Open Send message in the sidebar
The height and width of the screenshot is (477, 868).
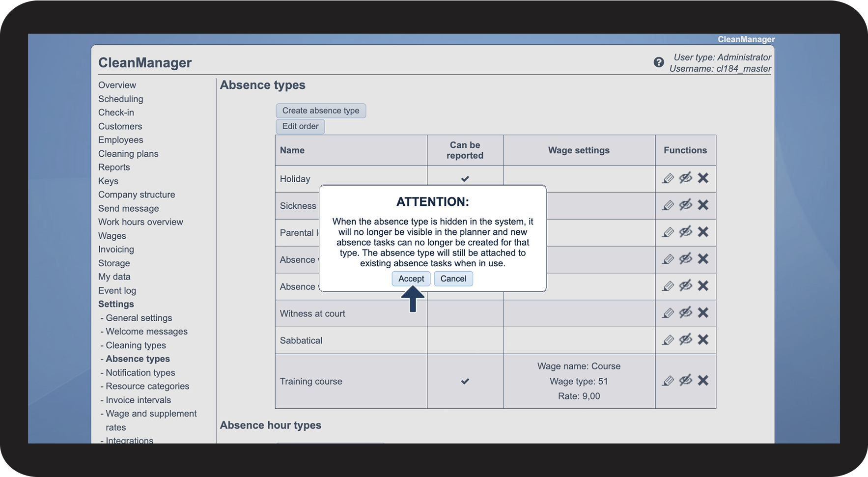coord(129,208)
